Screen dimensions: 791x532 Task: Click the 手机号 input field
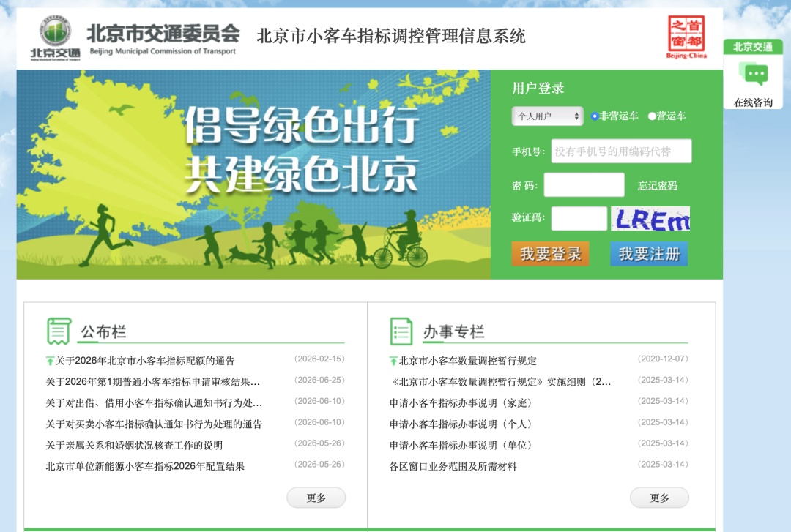[621, 151]
